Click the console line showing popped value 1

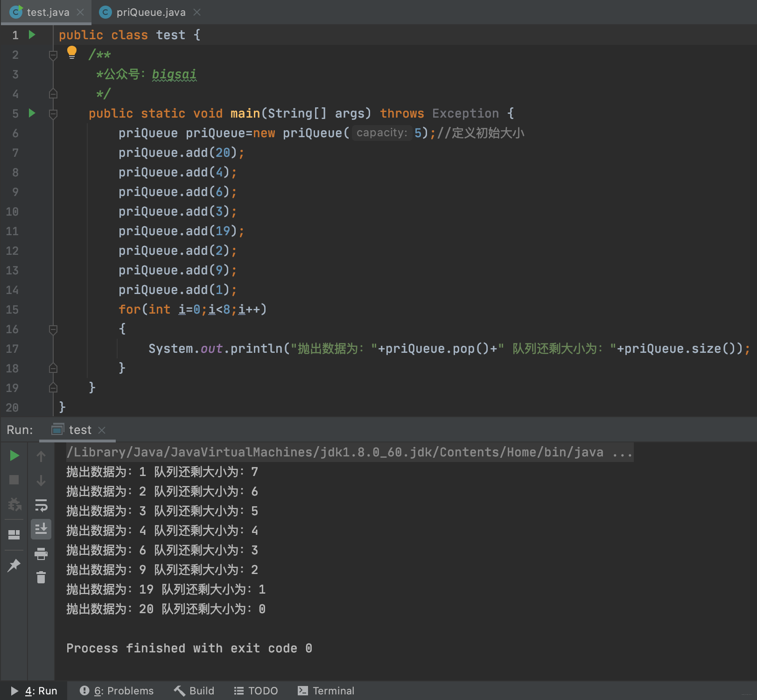(162, 472)
